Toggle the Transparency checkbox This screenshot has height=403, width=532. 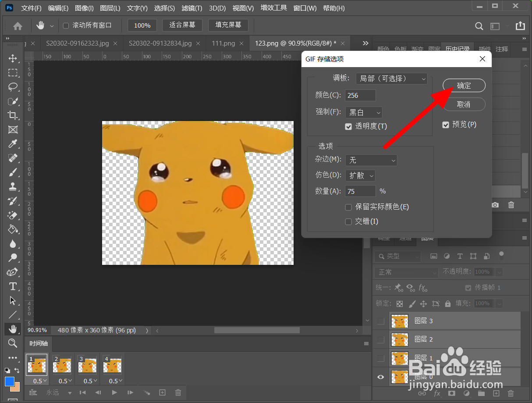[x=348, y=126]
